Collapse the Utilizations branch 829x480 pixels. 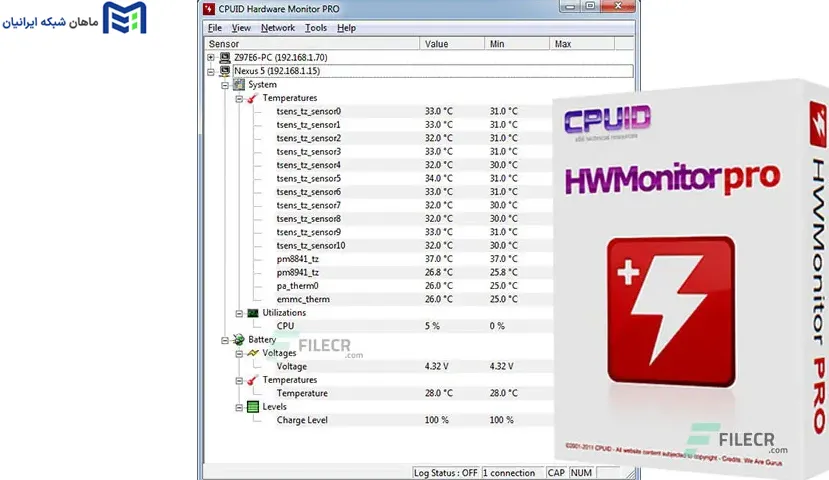(239, 313)
